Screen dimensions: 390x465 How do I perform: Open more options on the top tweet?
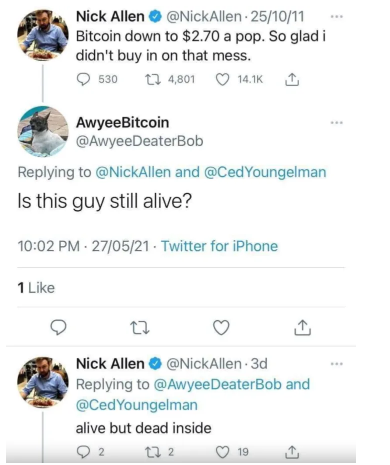pos(337,16)
